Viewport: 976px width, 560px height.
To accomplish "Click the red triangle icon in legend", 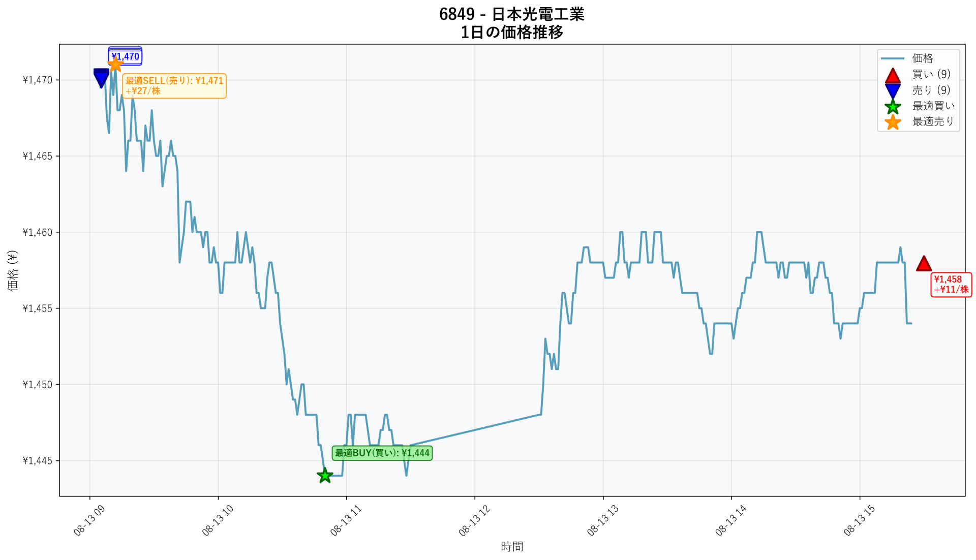I will tap(893, 75).
